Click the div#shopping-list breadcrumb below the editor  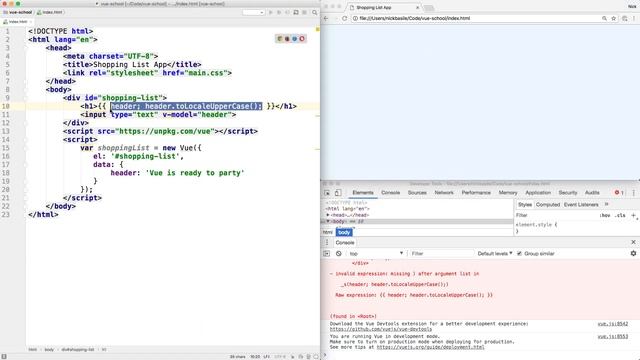78,349
